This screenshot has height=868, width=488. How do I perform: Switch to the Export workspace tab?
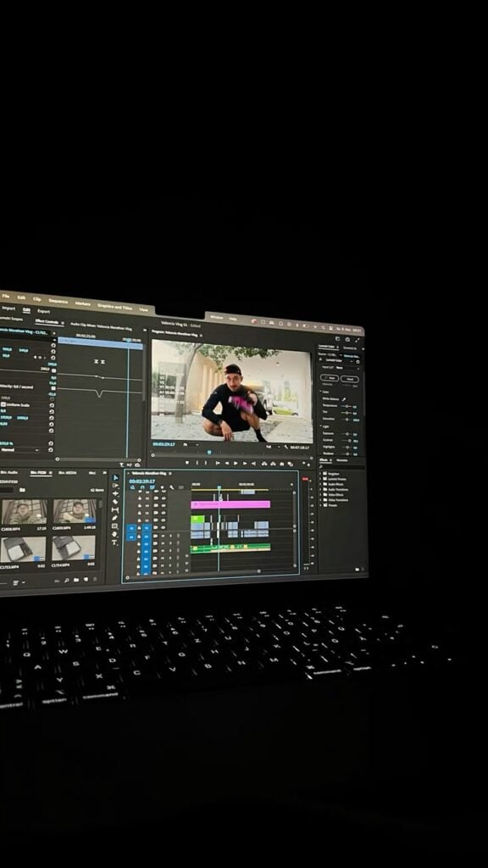tap(44, 311)
